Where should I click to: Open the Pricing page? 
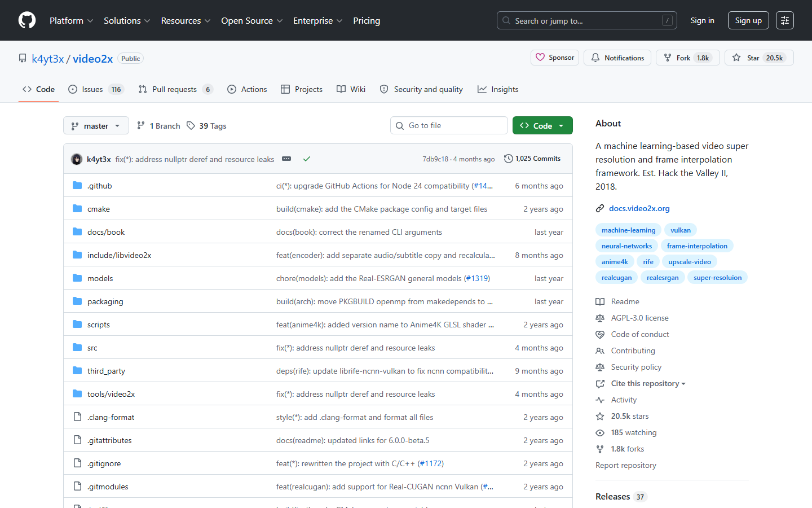(x=367, y=20)
